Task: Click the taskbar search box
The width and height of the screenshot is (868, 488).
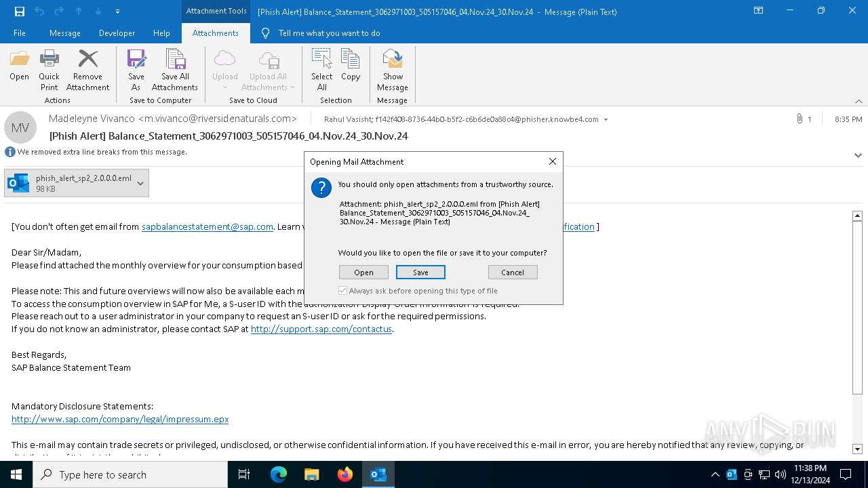Action: point(130,474)
